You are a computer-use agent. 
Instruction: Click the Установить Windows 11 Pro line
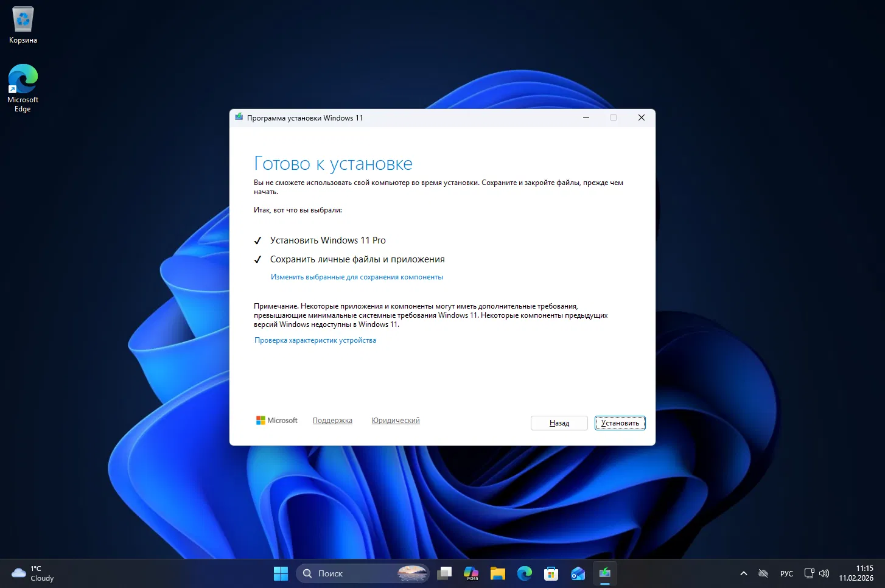[x=328, y=240]
